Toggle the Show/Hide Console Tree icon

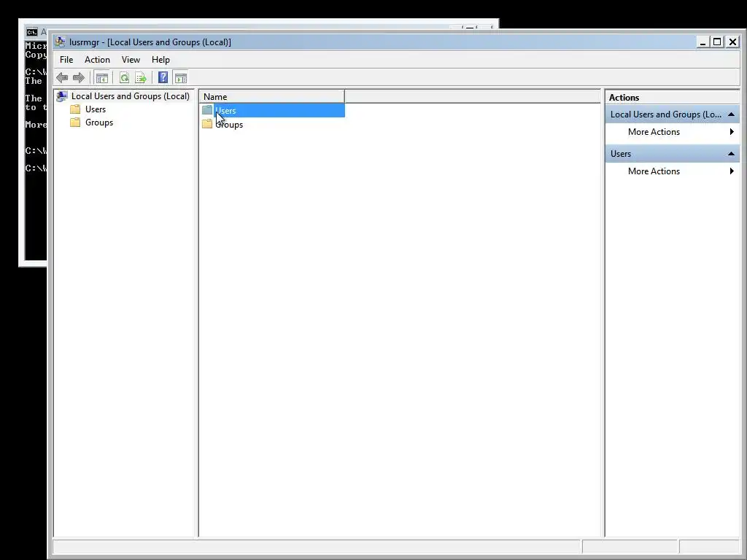tap(102, 77)
